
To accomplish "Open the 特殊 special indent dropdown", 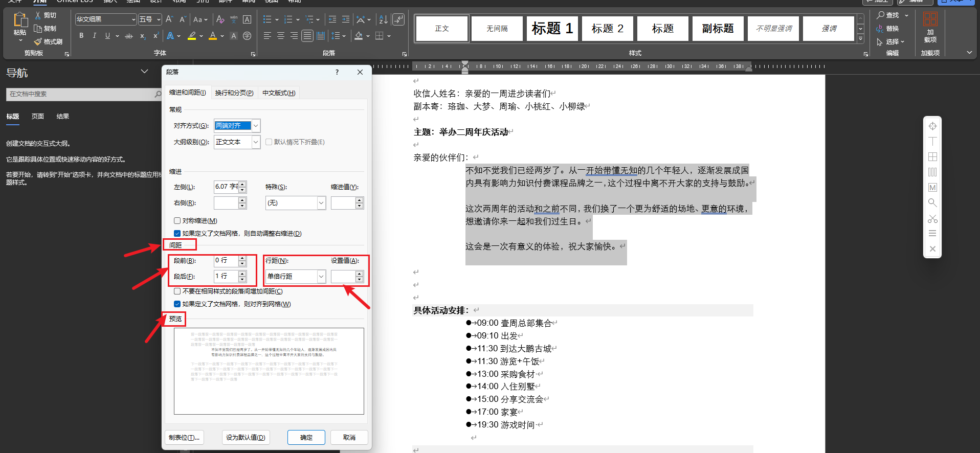I will 321,203.
